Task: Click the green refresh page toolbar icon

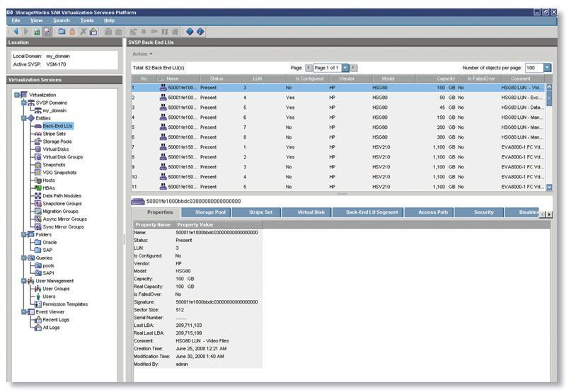Action: pyautogui.click(x=37, y=32)
